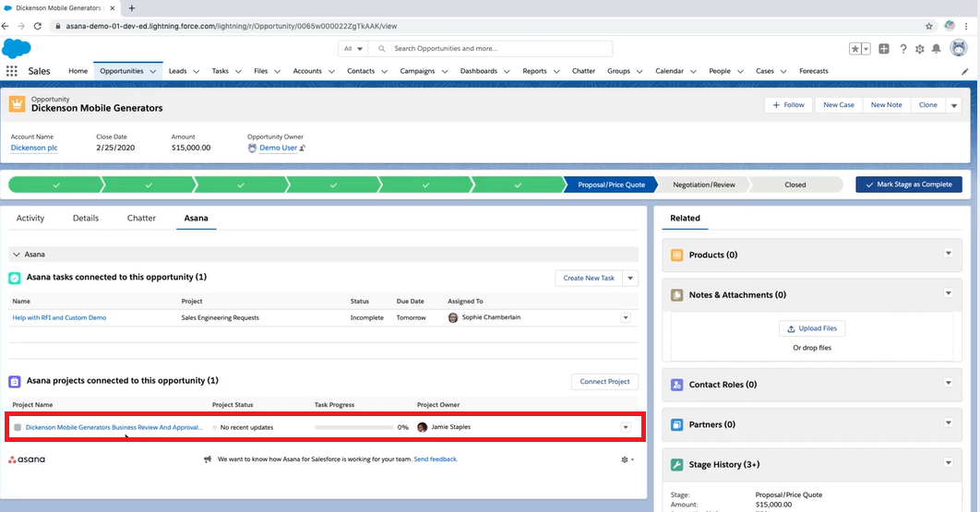Open a new browser tab

pos(132,8)
